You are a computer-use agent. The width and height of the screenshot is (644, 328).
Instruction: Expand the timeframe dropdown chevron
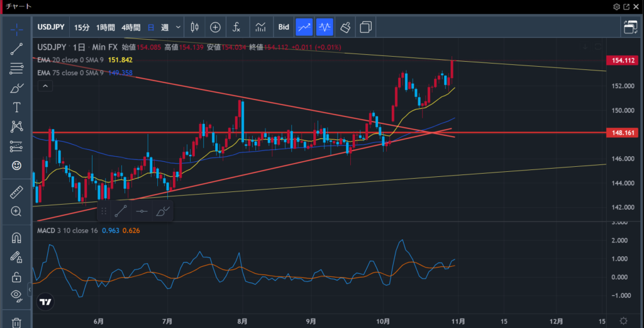pyautogui.click(x=179, y=27)
